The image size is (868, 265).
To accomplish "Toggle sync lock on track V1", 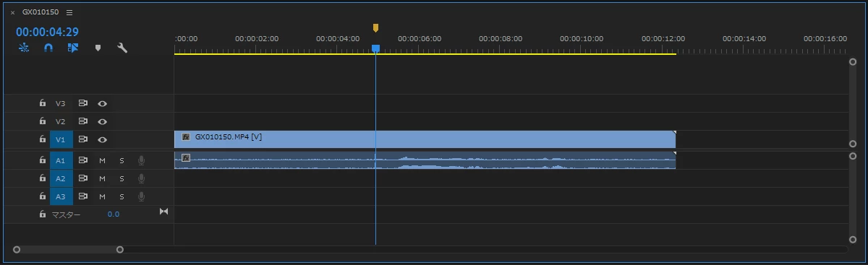I will pyautogui.click(x=82, y=139).
